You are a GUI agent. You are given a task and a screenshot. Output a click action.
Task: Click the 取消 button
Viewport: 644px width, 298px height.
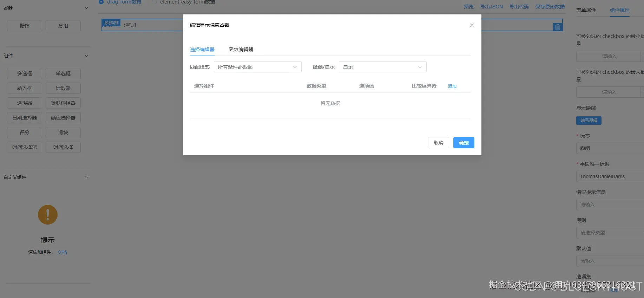[439, 143]
